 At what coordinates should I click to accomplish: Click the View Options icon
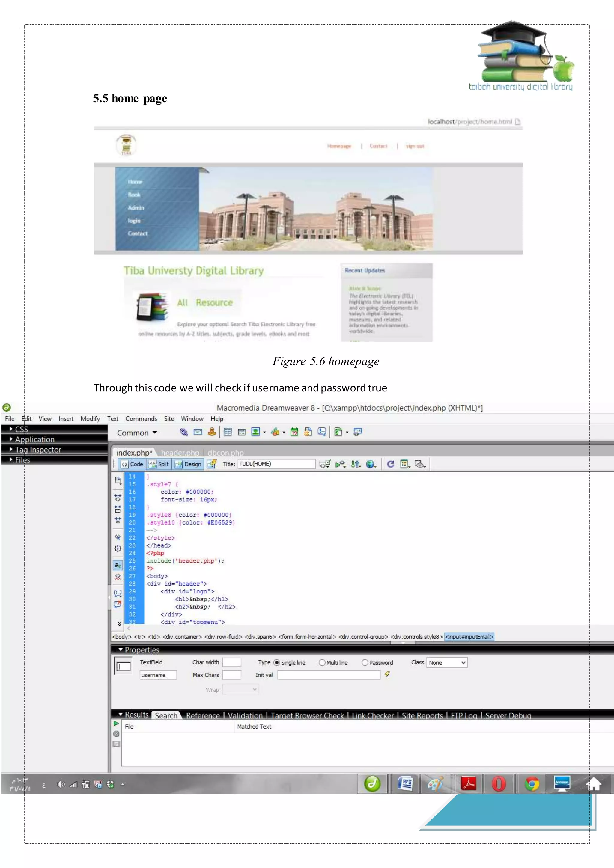[405, 464]
